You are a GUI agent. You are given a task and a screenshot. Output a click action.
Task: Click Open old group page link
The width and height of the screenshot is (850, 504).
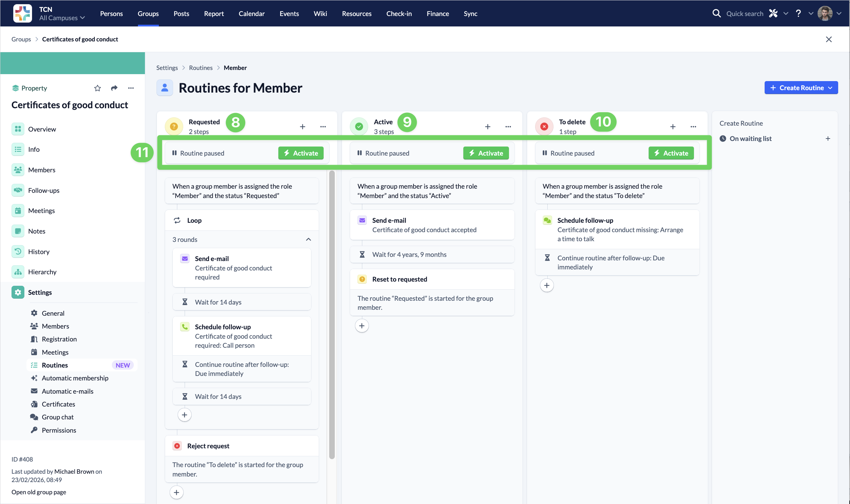[39, 492]
